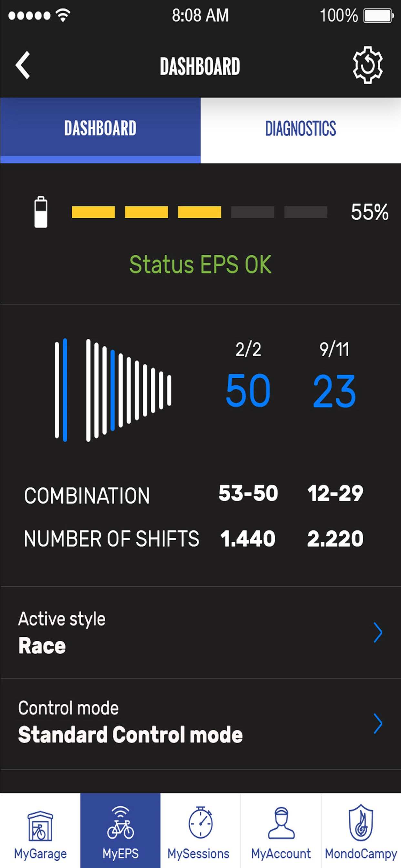401x868 pixels.
Task: Switch to the Diagnostics tab
Action: [301, 129]
